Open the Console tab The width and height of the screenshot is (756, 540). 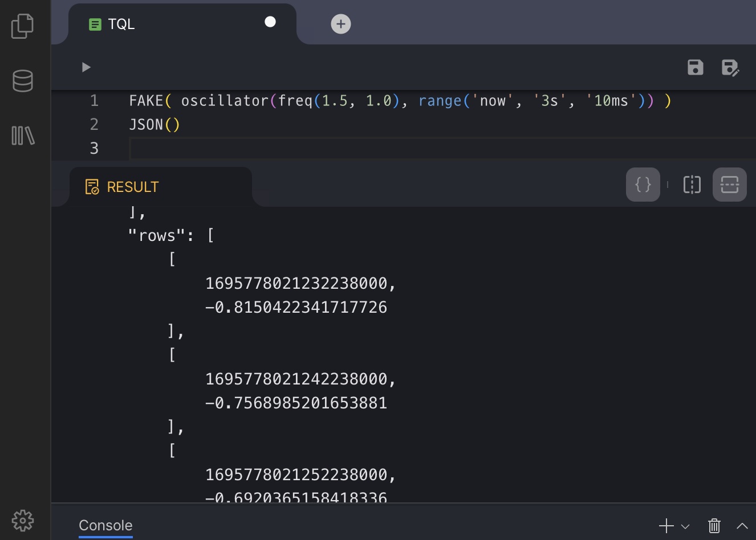click(x=105, y=525)
